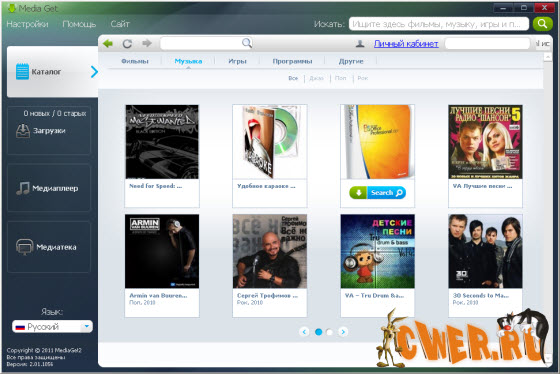
Task: Click the title 'Need for Speed: ...'
Action: click(156, 186)
